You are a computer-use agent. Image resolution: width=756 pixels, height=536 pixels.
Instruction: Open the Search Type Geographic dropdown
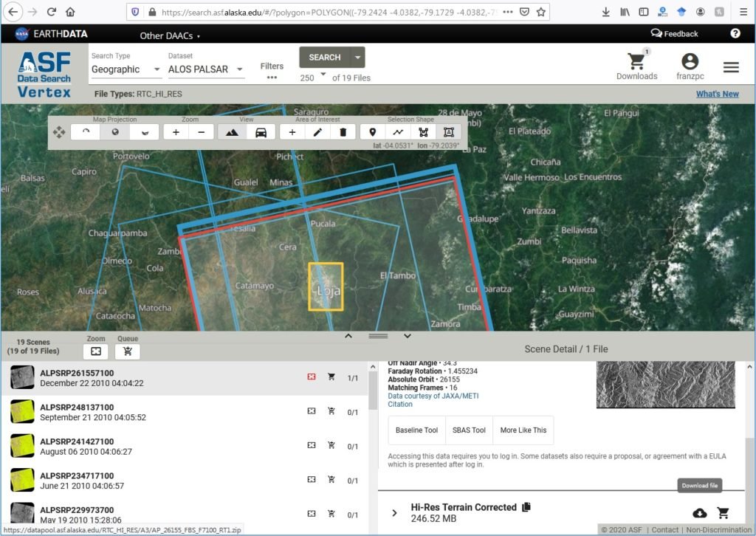pos(126,69)
